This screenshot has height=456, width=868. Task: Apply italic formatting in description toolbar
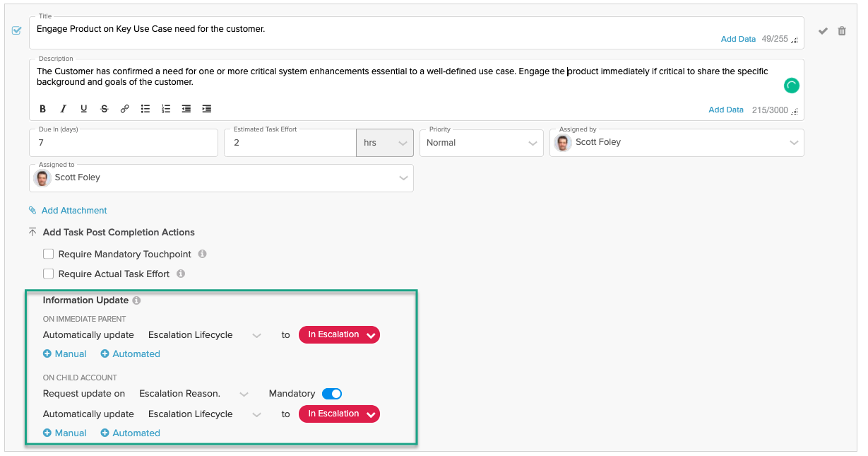63,109
